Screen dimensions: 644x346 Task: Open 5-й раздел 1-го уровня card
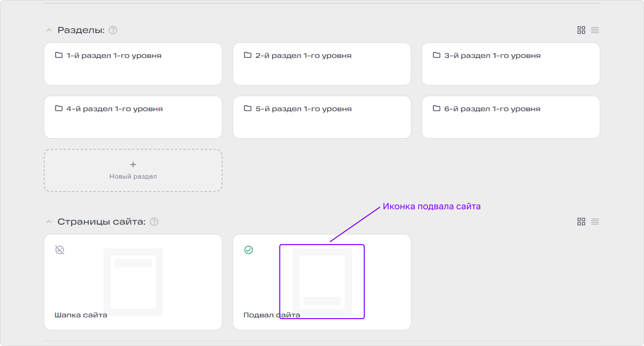pyautogui.click(x=322, y=117)
